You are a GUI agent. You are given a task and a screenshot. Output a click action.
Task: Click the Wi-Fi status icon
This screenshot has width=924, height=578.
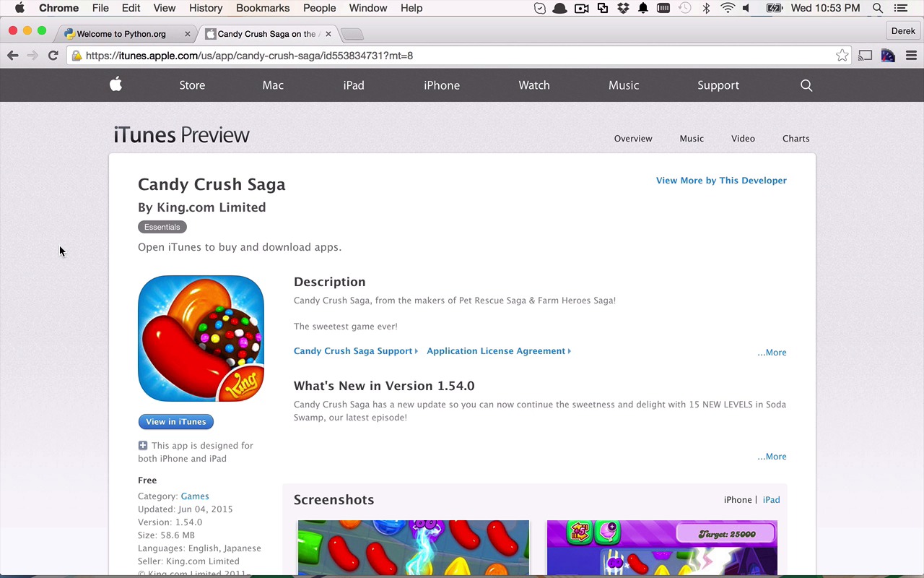coord(728,8)
